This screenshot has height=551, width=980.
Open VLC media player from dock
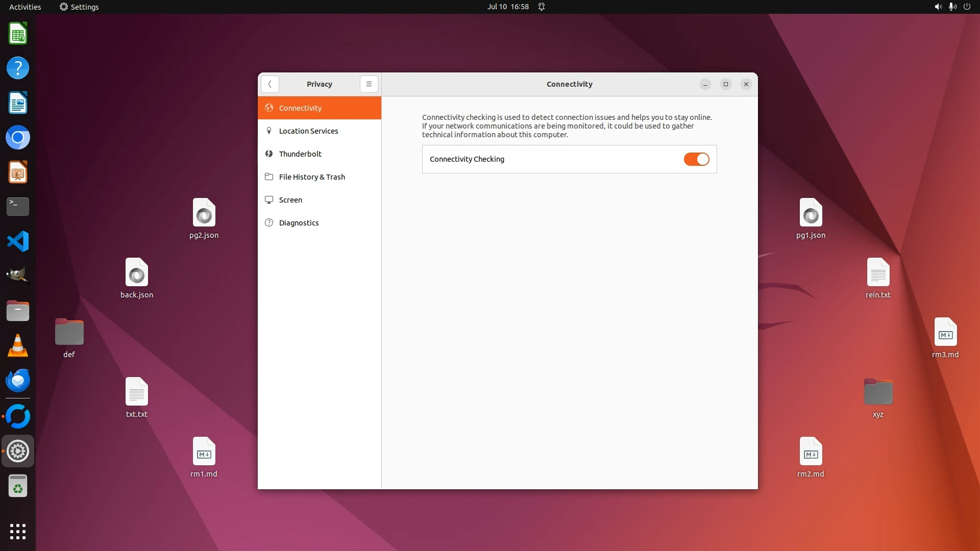click(x=18, y=346)
